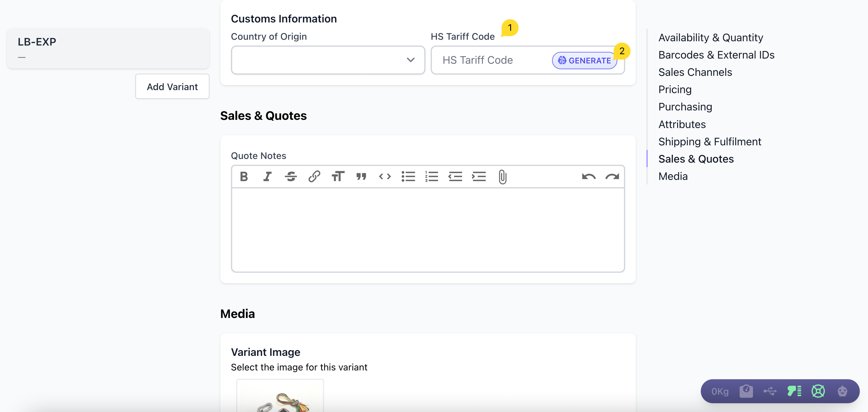
Task: Click Generate to create HS Tariff Code
Action: tap(585, 61)
